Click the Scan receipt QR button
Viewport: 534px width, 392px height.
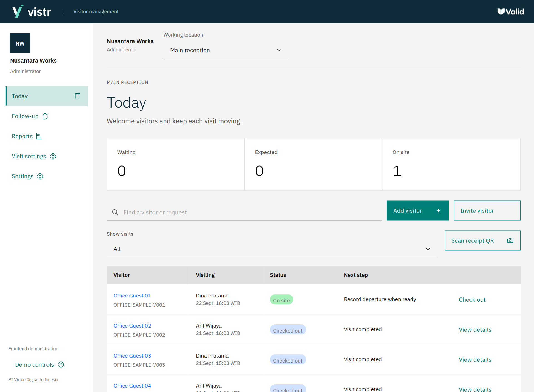click(483, 241)
